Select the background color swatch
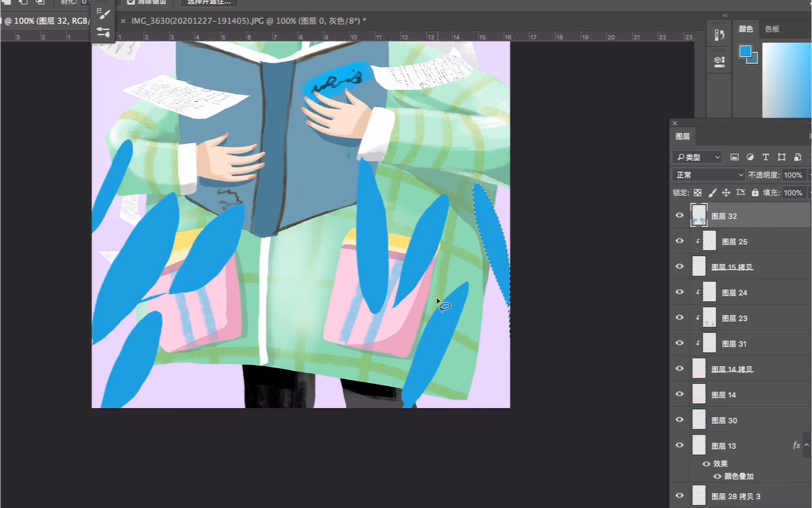 pyautogui.click(x=754, y=60)
